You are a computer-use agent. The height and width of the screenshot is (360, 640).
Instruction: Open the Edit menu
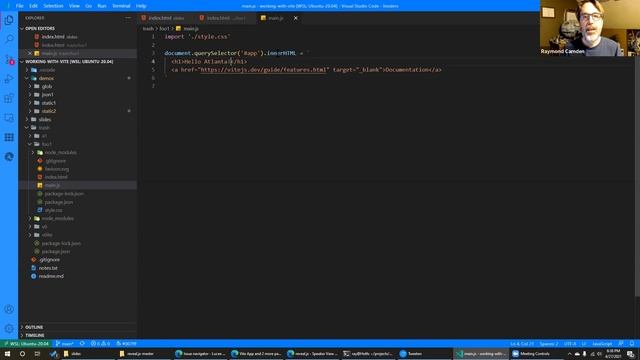(33, 6)
